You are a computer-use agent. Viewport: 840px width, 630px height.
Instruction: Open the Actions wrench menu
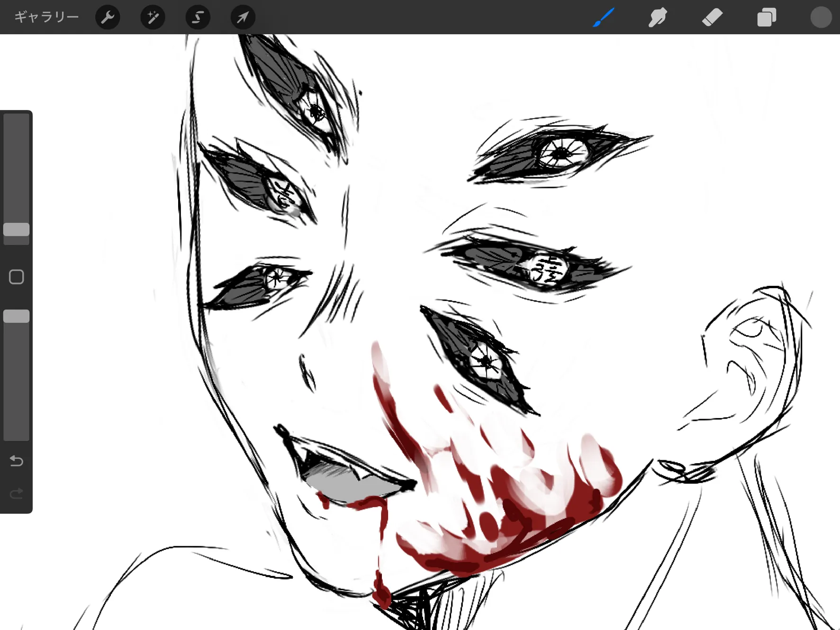(x=108, y=17)
